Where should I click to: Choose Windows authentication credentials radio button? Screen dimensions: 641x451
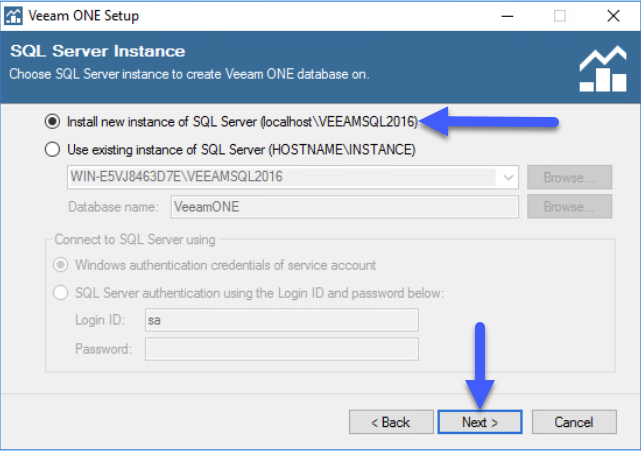pos(61,265)
